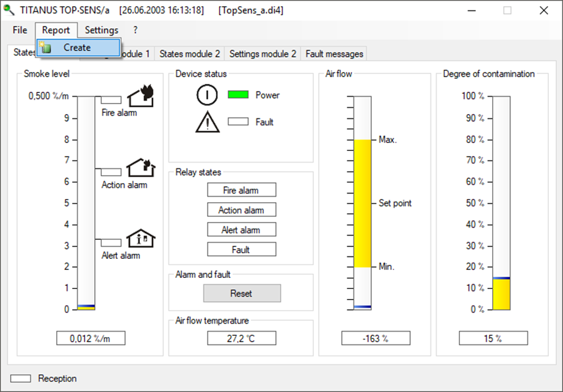Image resolution: width=563 pixels, height=392 pixels.
Task: Click the Fire alarm threshold indicator box
Action: [x=112, y=100]
